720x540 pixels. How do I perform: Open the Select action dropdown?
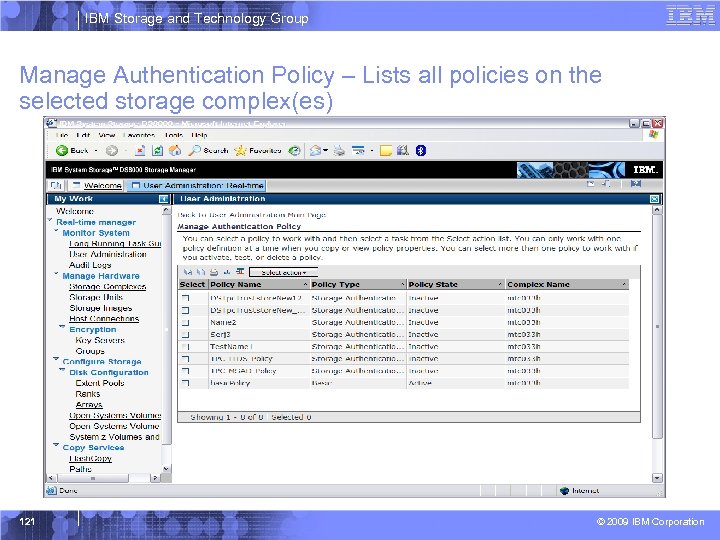point(283,272)
